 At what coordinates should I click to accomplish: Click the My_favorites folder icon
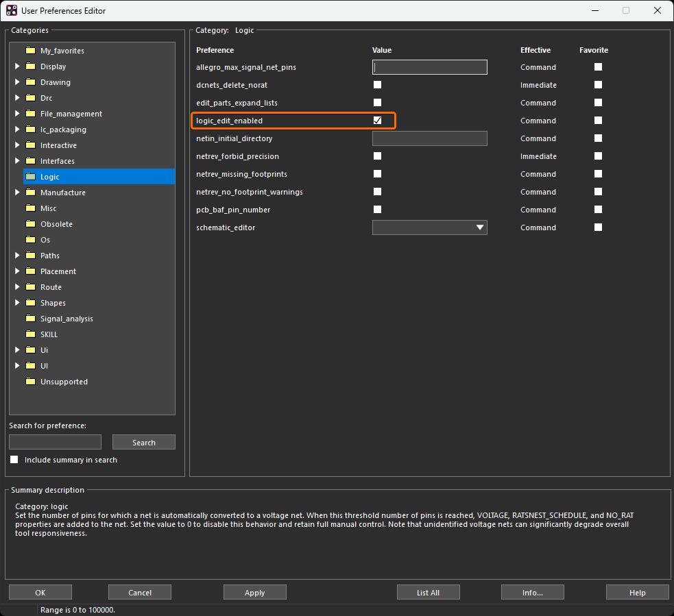pos(30,51)
